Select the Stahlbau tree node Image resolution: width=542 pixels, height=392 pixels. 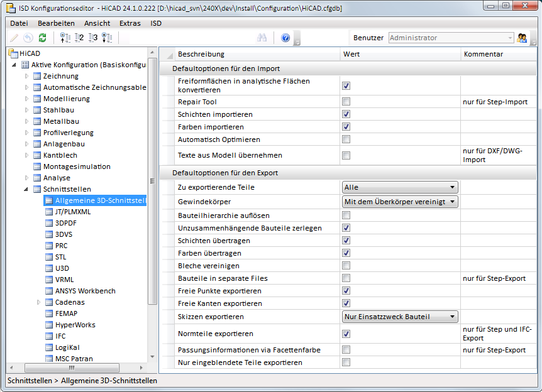(58, 110)
